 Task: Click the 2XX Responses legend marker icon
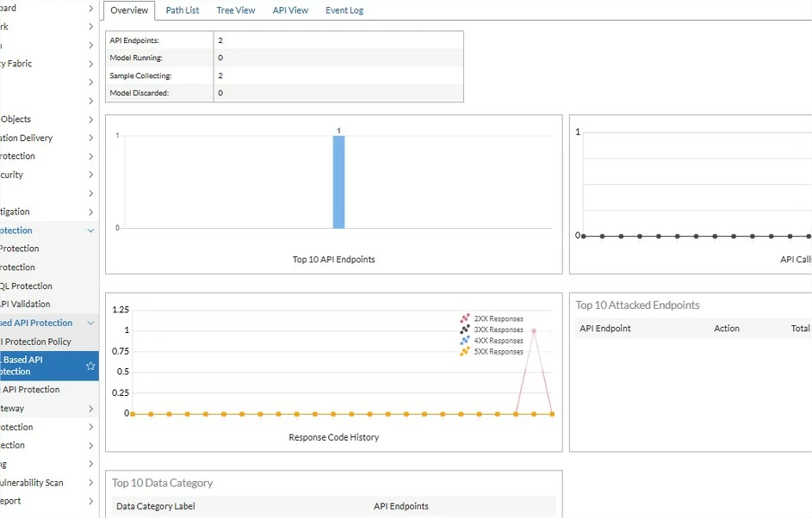[464, 318]
